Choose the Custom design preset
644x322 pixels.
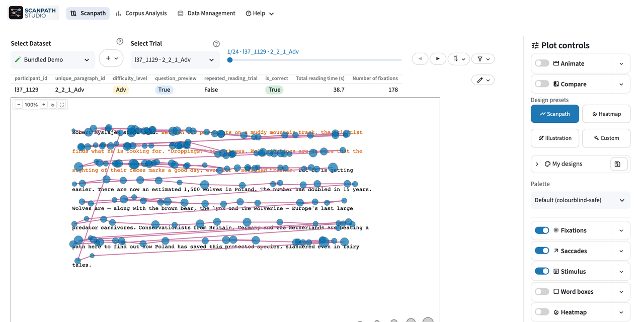coord(606,138)
